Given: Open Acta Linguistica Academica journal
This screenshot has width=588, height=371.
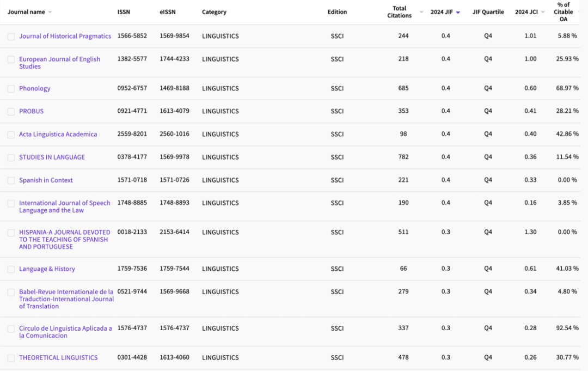Looking at the screenshot, I should point(58,135).
